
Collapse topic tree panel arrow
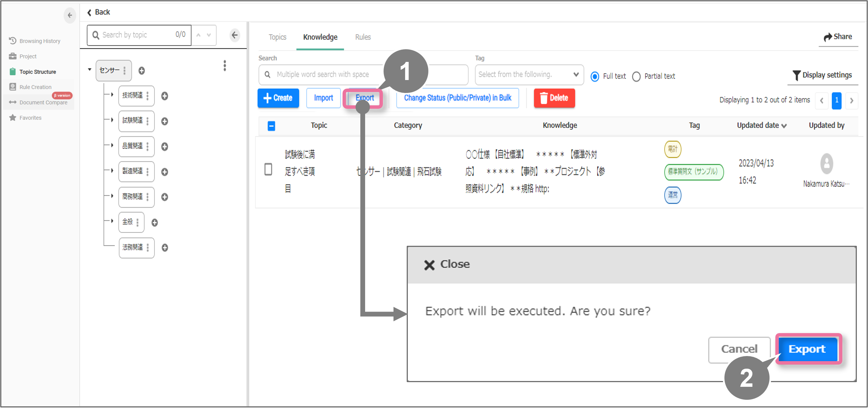point(235,35)
